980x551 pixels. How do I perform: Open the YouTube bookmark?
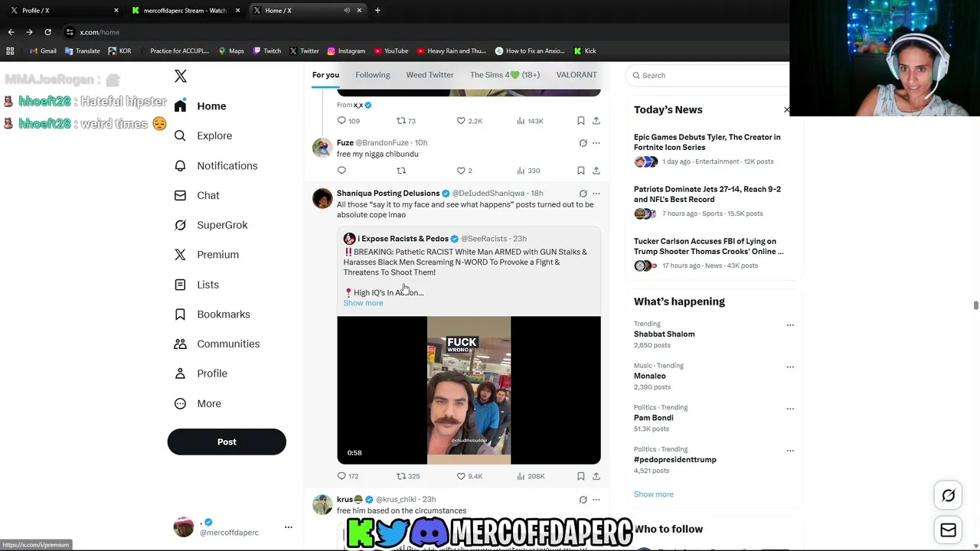click(x=390, y=51)
